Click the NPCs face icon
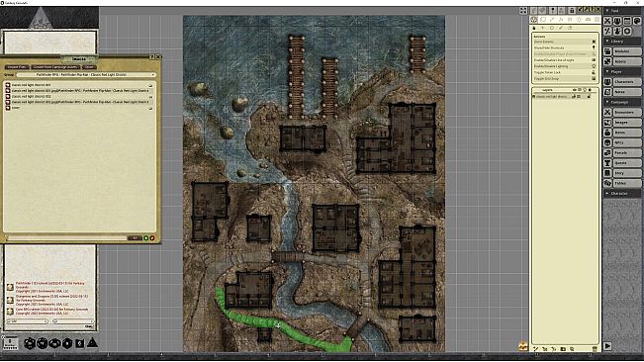The height and width of the screenshot is (362, 644). (607, 142)
